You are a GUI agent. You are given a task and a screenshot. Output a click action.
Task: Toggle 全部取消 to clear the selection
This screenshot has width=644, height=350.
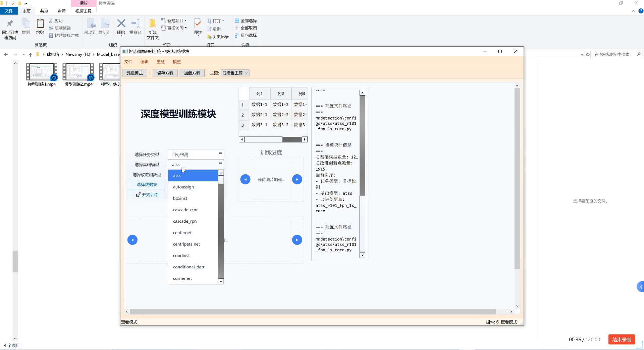tap(246, 28)
